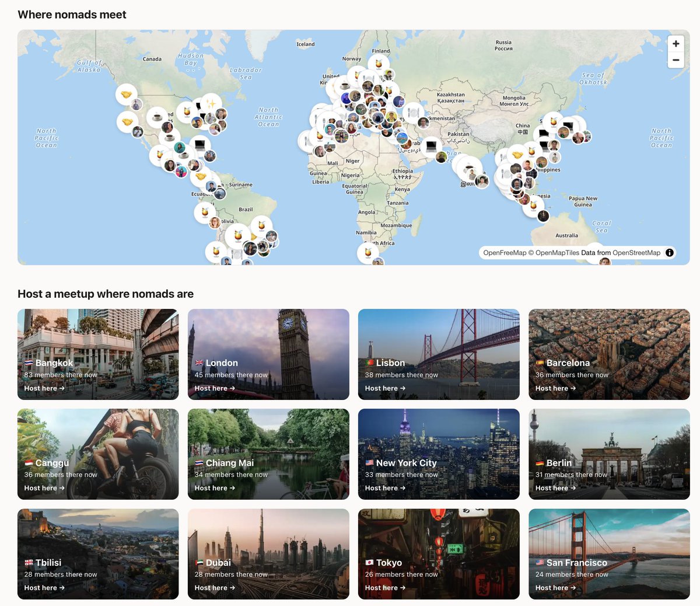Open the Canggu city card
Screen dimensions: 700x606
point(98,454)
